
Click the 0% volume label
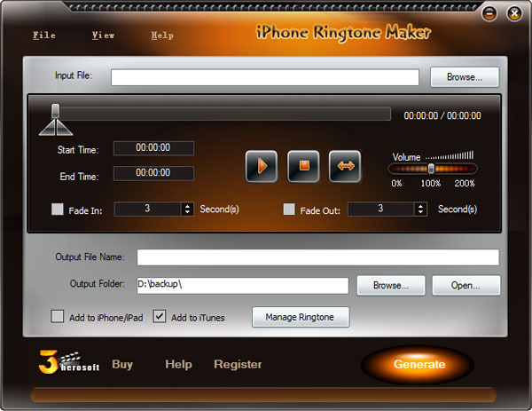[396, 184]
